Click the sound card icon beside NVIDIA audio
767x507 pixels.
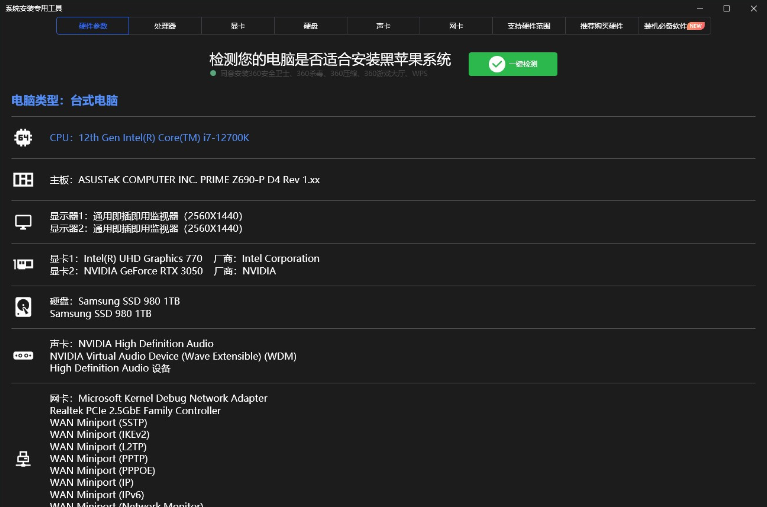(x=23, y=355)
